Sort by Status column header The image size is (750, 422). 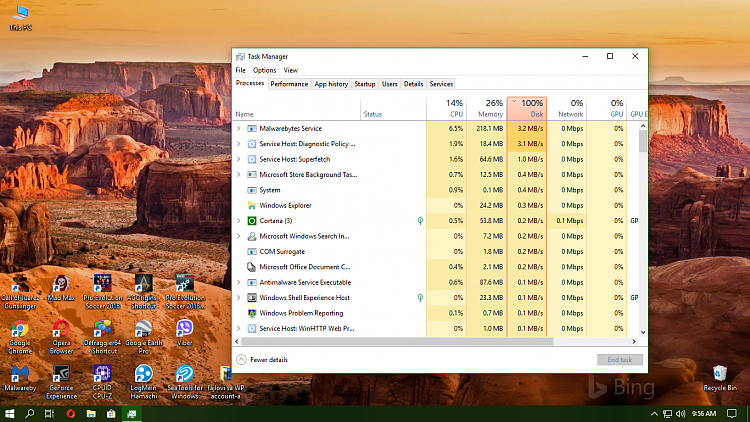(x=393, y=109)
